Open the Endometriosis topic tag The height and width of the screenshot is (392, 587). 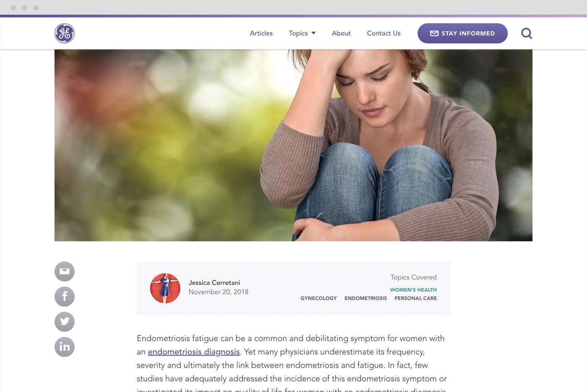[x=366, y=298]
